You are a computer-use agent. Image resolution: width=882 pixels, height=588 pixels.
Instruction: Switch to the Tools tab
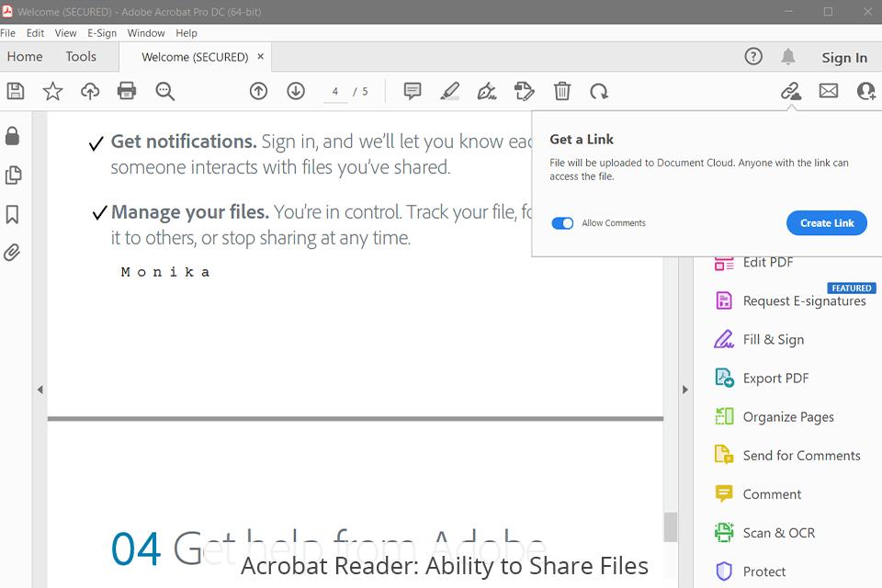tap(81, 56)
